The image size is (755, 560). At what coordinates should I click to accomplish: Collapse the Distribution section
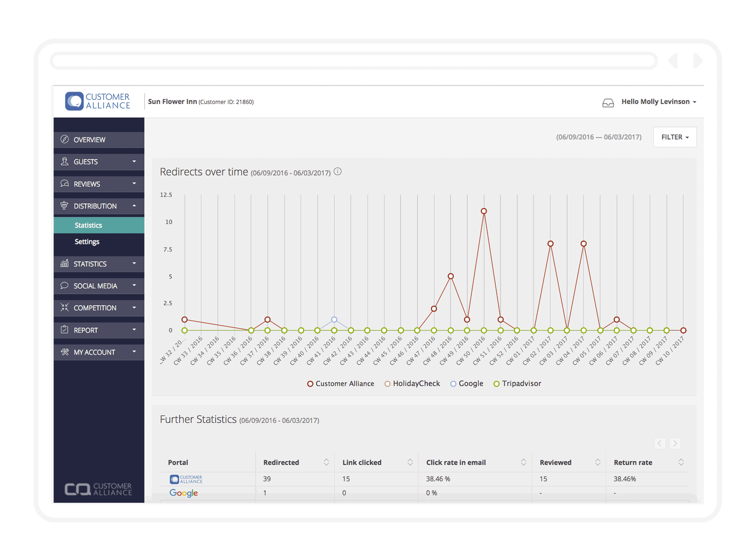coord(134,206)
